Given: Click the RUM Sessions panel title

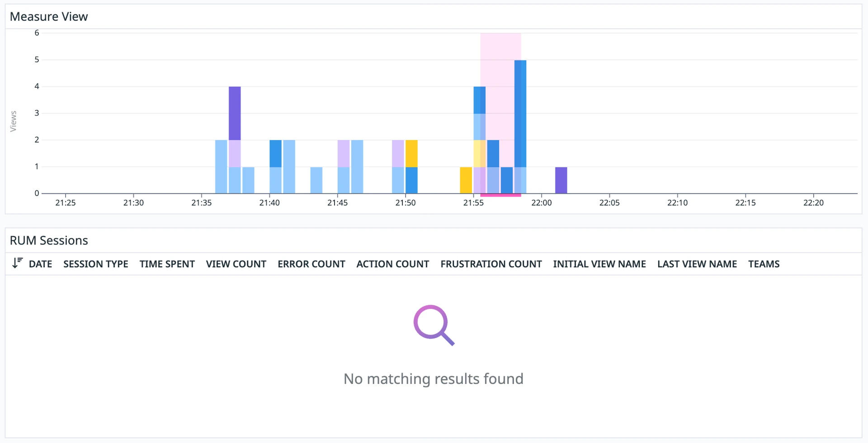Looking at the screenshot, I should (49, 241).
